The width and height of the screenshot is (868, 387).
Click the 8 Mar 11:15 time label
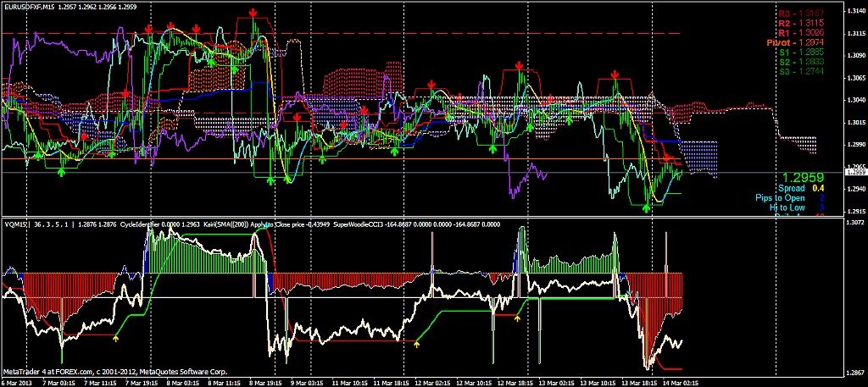pyautogui.click(x=225, y=383)
